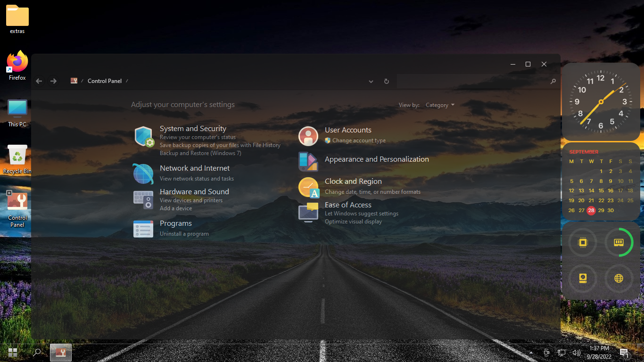The image size is (644, 362).
Task: Click highlighted date 28 in calendar widget
Action: [x=591, y=211]
